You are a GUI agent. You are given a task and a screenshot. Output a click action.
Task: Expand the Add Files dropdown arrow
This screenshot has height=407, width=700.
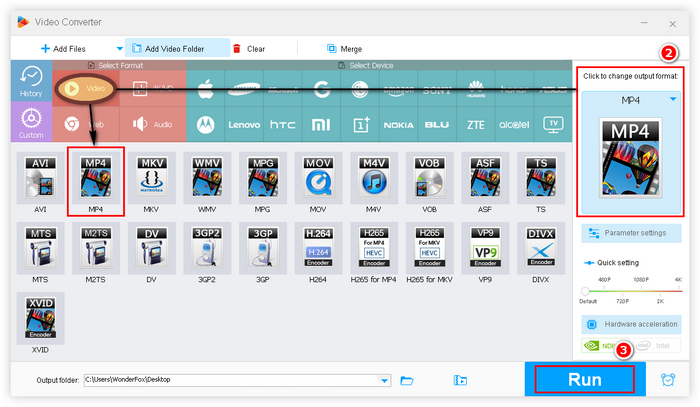pyautogui.click(x=120, y=49)
